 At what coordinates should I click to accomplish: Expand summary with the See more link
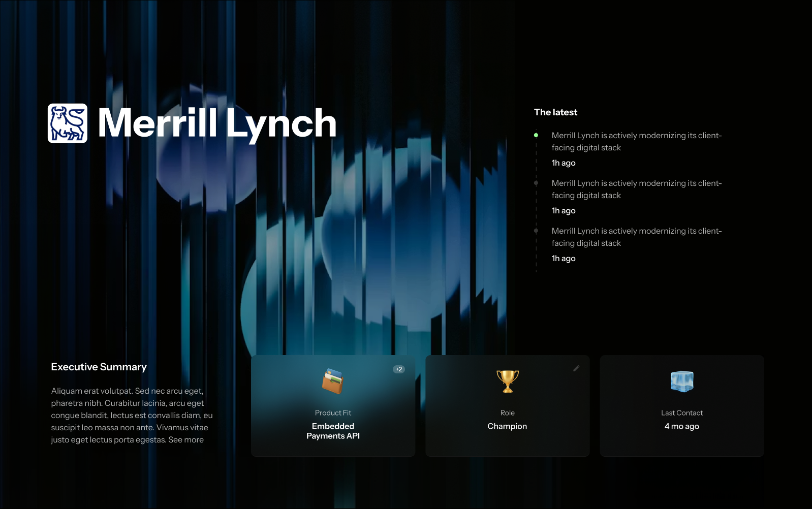tap(186, 440)
